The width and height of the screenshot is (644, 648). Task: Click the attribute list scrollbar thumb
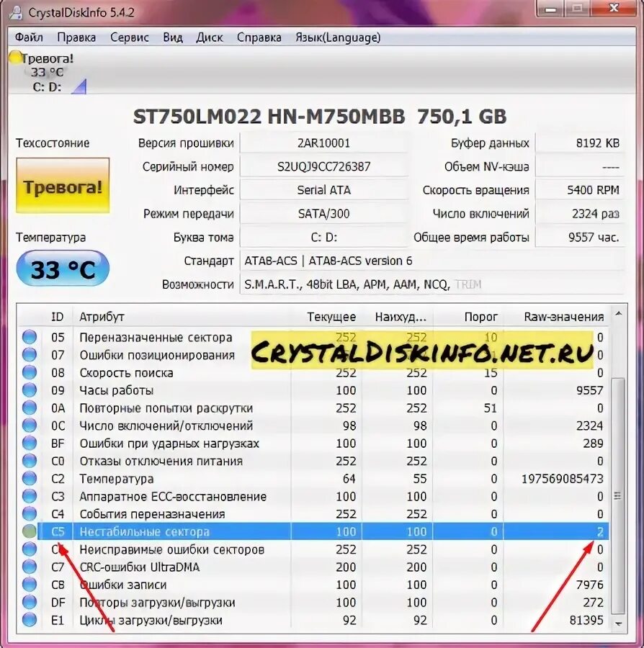pos(618,495)
